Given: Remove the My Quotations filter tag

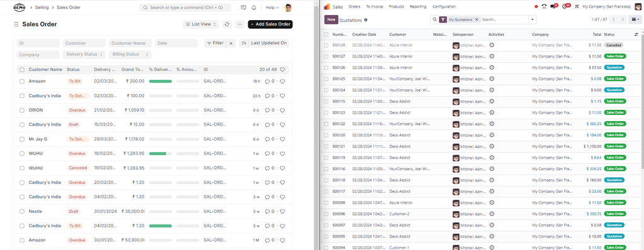Looking at the screenshot, I should click(x=477, y=19).
